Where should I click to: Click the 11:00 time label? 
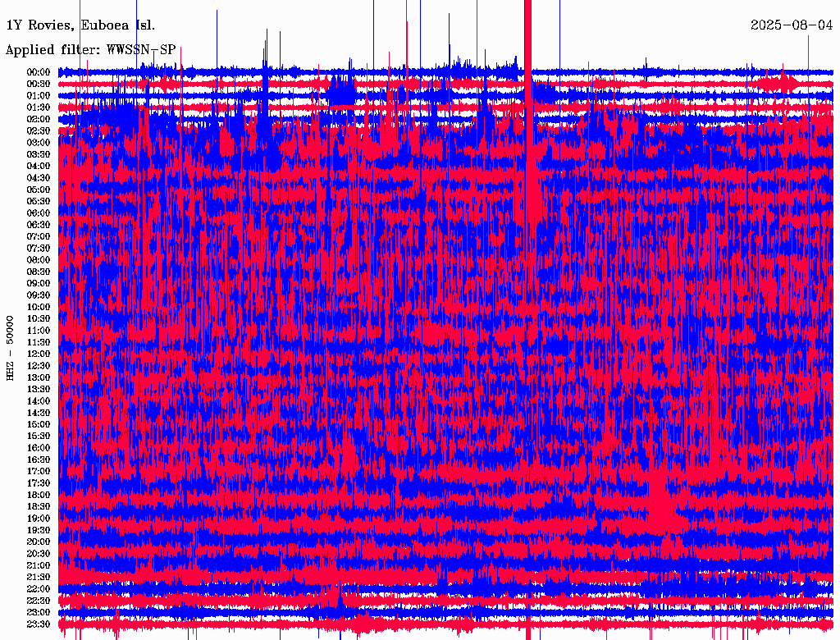point(39,330)
